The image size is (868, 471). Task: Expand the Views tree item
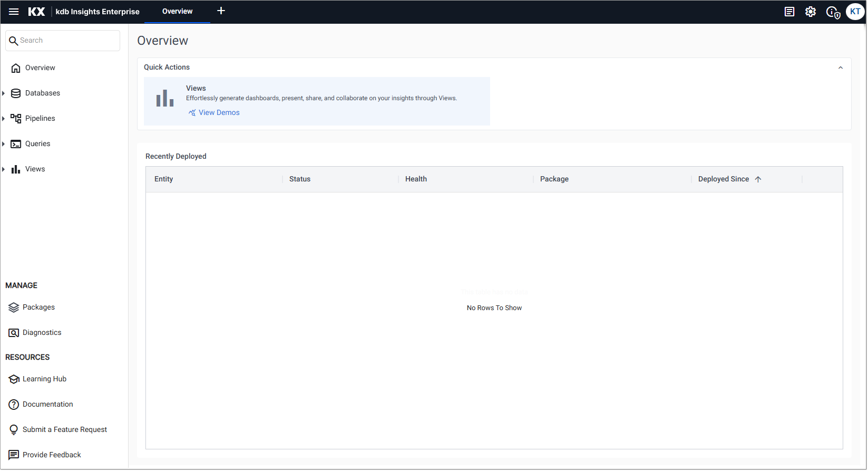coord(4,169)
